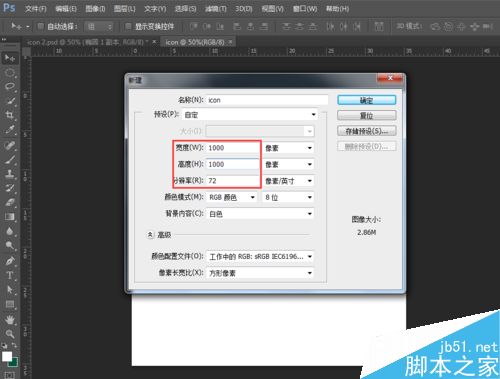Open the height unit 像素 dropdown

(288, 164)
